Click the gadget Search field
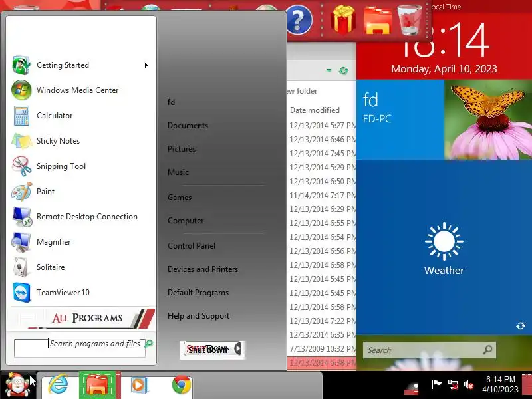Image resolution: width=532 pixels, height=399 pixels. [422, 350]
